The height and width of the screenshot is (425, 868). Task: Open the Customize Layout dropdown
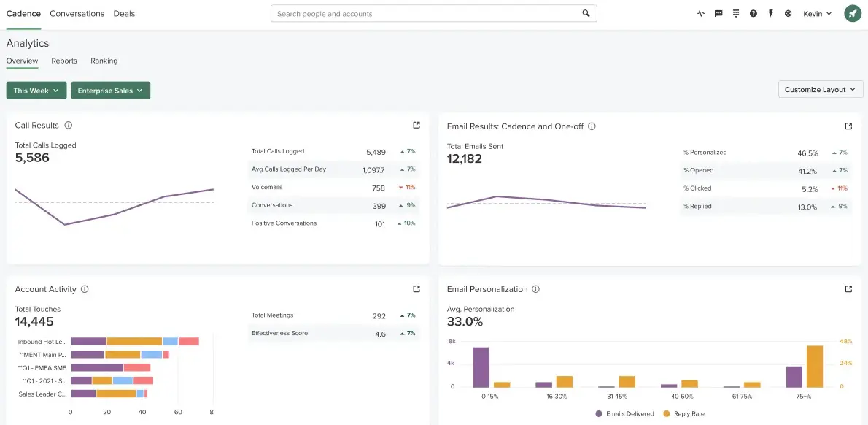(x=821, y=89)
